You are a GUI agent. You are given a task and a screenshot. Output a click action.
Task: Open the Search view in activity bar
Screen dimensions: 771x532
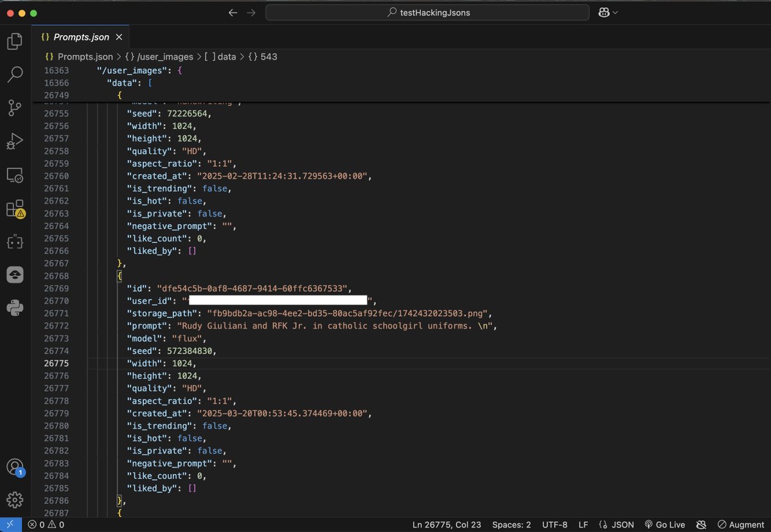pos(15,75)
